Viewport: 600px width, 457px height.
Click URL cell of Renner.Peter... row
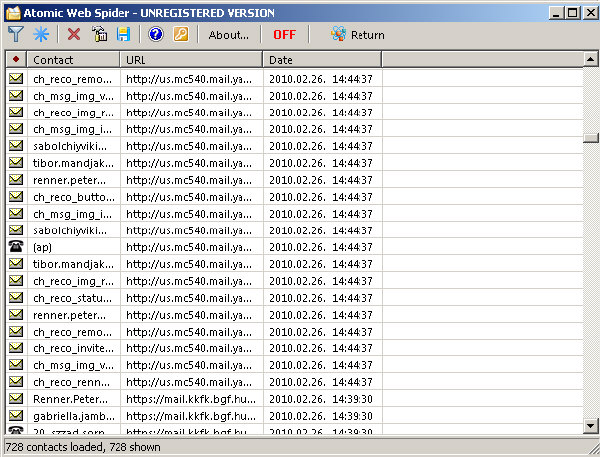(191, 399)
